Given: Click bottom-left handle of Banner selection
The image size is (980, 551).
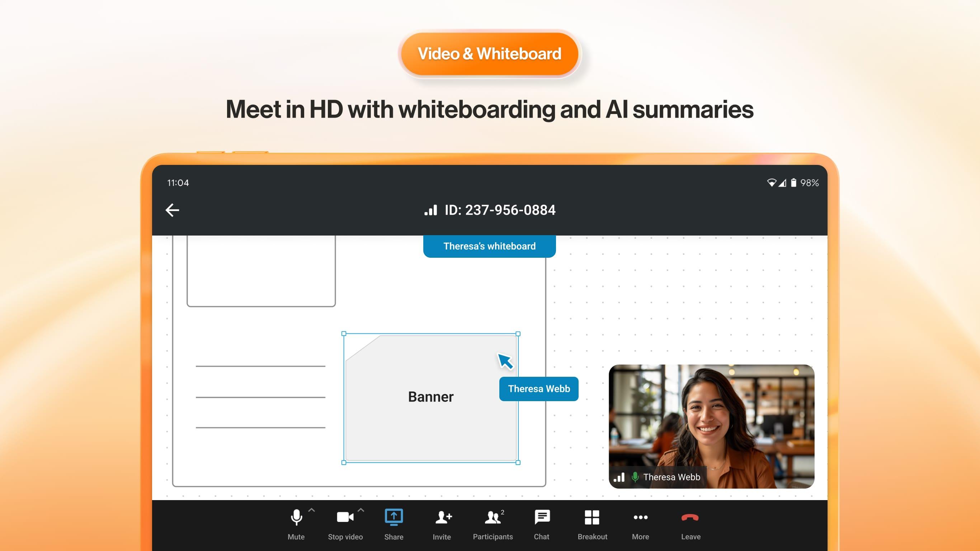Looking at the screenshot, I should [344, 462].
